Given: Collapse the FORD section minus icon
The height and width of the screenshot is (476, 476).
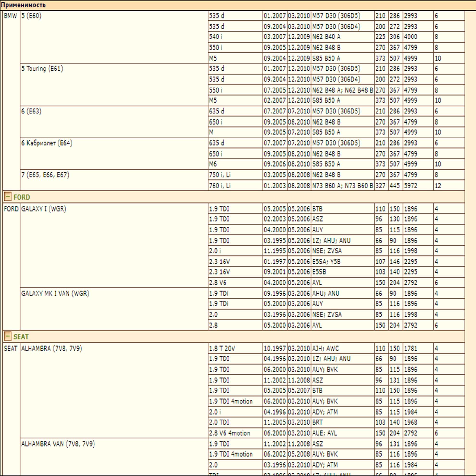Looking at the screenshot, I should pos(8,197).
